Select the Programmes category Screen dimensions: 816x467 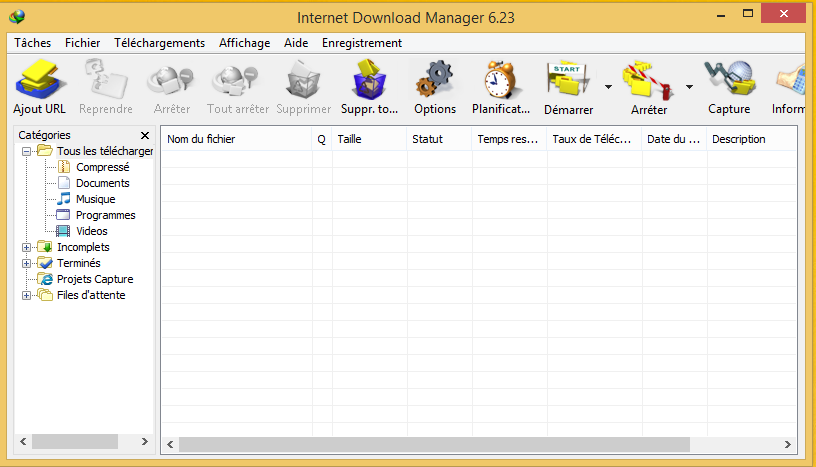coord(106,215)
